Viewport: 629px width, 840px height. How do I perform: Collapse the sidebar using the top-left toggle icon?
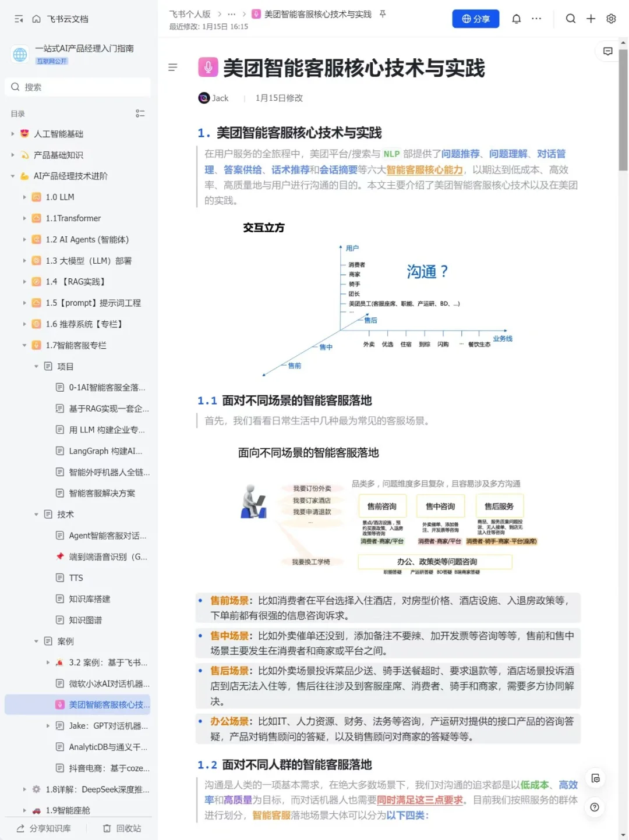click(x=19, y=19)
